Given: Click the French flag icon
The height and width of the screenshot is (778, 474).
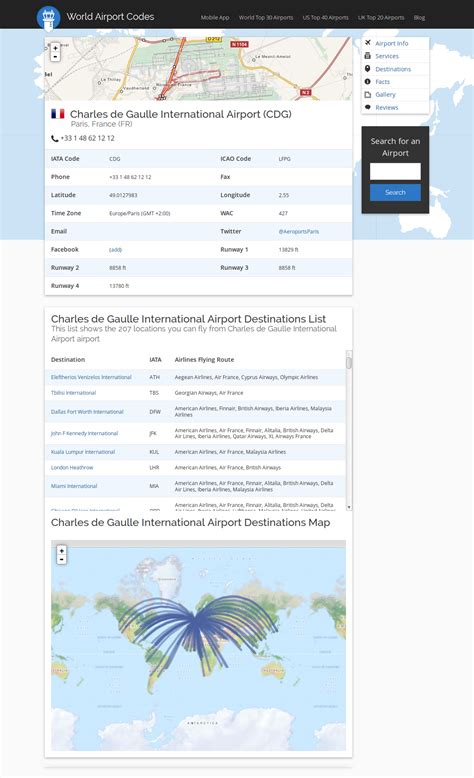Looking at the screenshot, I should pos(58,114).
